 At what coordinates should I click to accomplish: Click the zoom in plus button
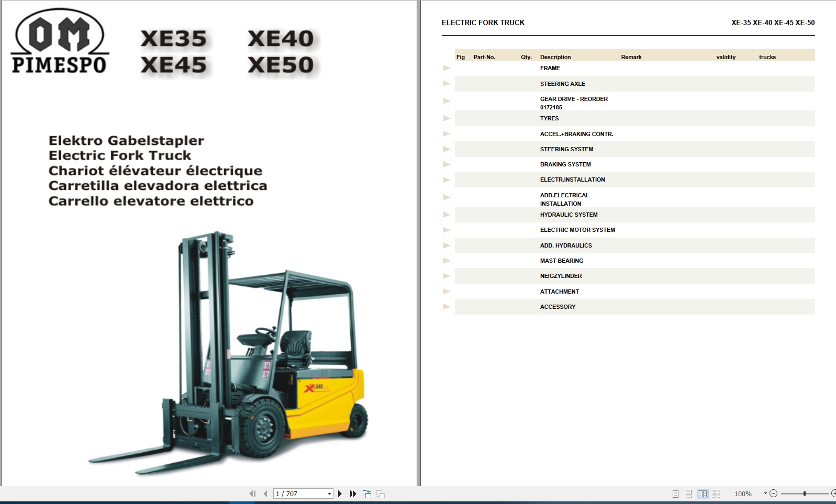(833, 493)
